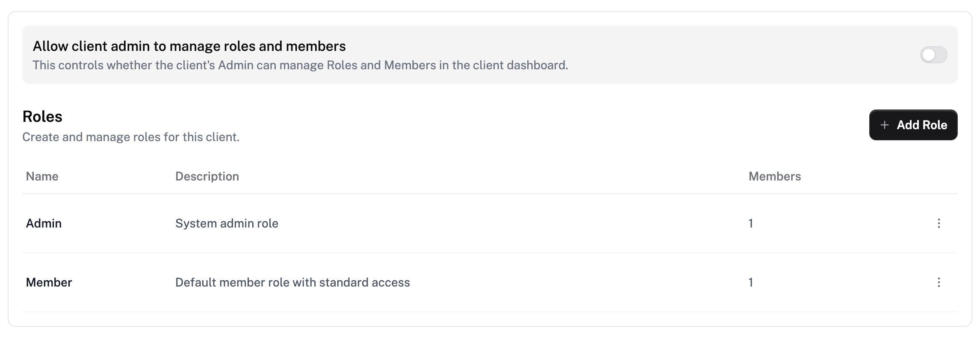Click the Add Role button
Viewport: 980px width, 343px height.
(913, 125)
